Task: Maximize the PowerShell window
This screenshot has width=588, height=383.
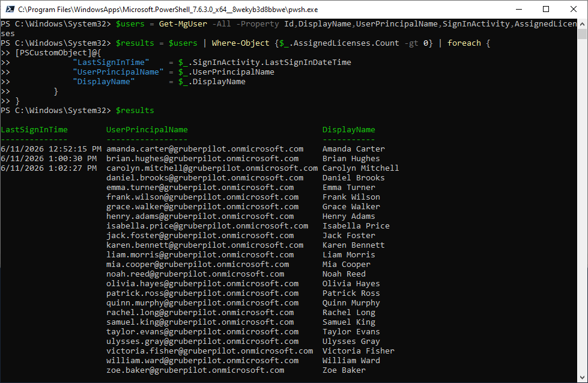Action: coord(546,10)
